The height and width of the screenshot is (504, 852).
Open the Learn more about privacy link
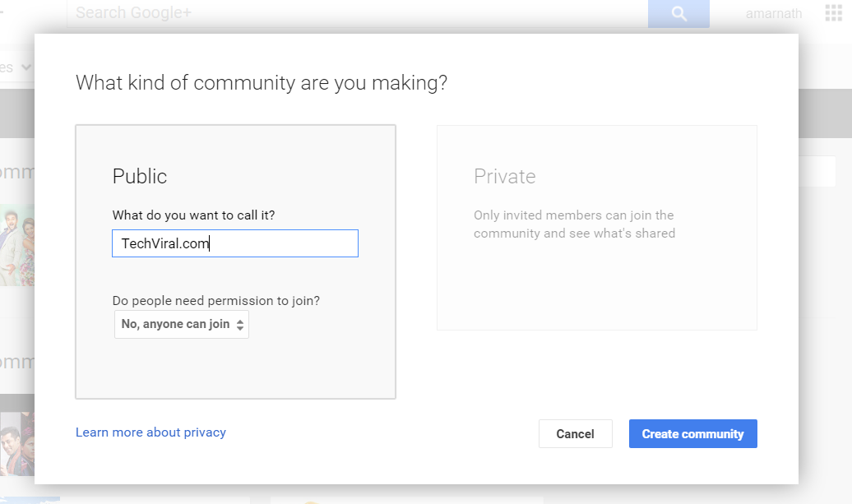(x=150, y=432)
